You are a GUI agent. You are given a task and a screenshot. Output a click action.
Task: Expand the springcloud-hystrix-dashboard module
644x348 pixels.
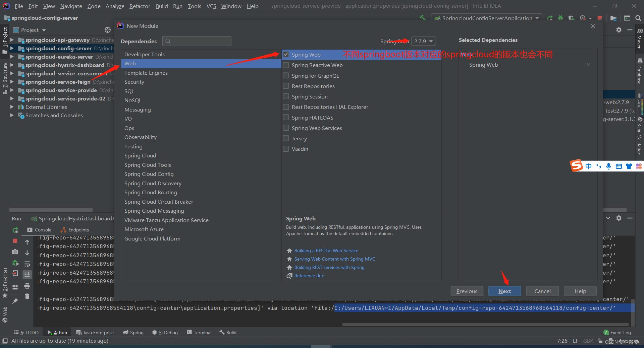point(12,65)
